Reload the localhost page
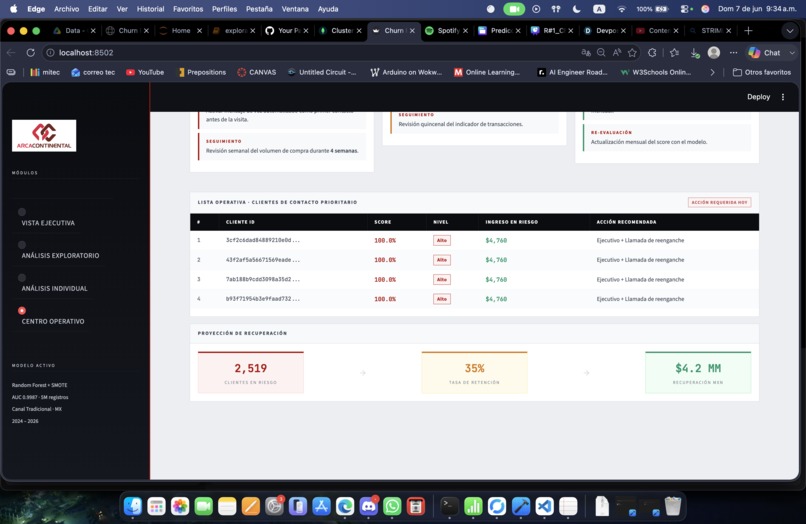 (30, 52)
